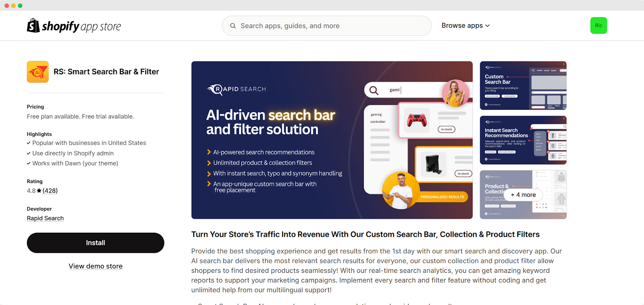Click the macOS green maximize button
644x305 pixels.
[20, 6]
